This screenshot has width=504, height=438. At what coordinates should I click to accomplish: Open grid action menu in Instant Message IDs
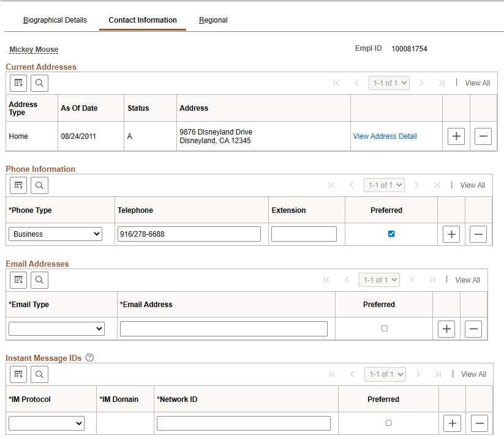pos(18,374)
